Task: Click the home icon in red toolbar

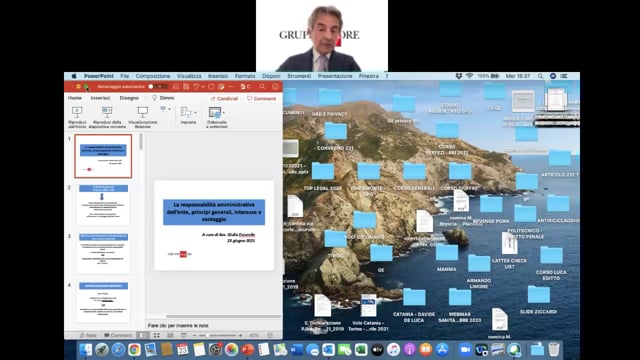Action: (176, 87)
